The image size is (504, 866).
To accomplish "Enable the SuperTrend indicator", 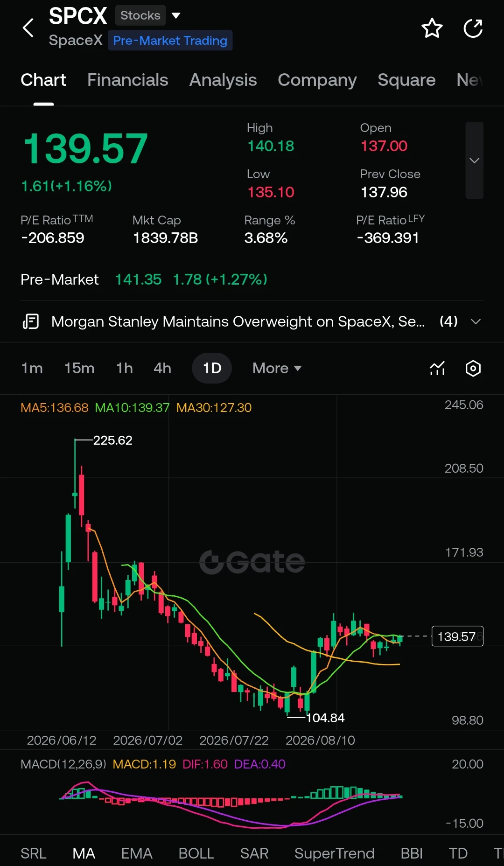I will (x=334, y=853).
